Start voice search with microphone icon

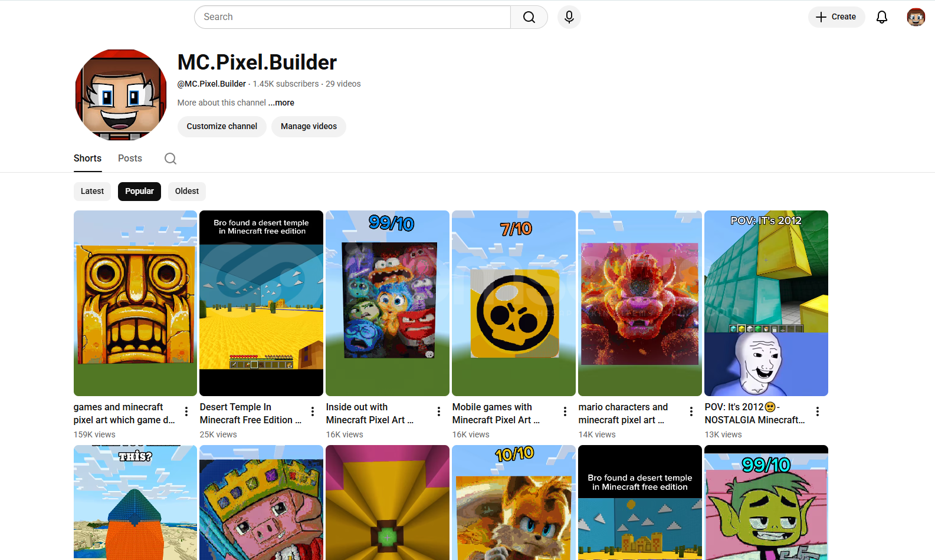click(x=569, y=17)
